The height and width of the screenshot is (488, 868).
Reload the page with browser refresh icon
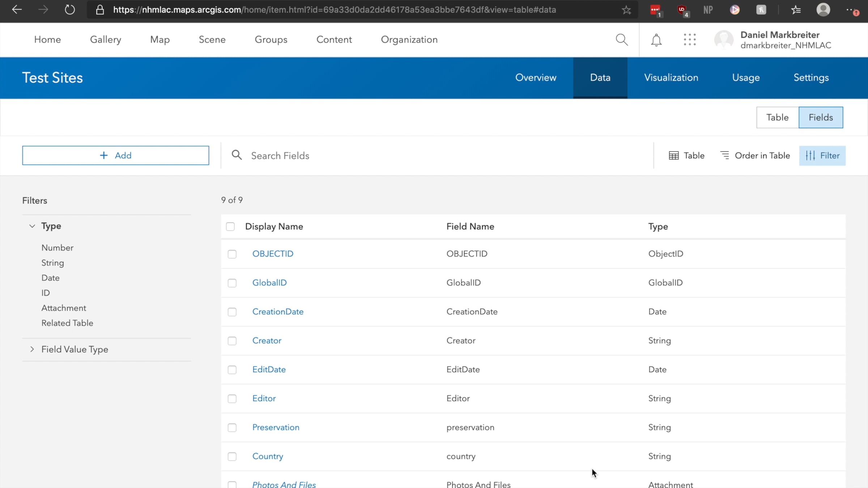coord(69,10)
